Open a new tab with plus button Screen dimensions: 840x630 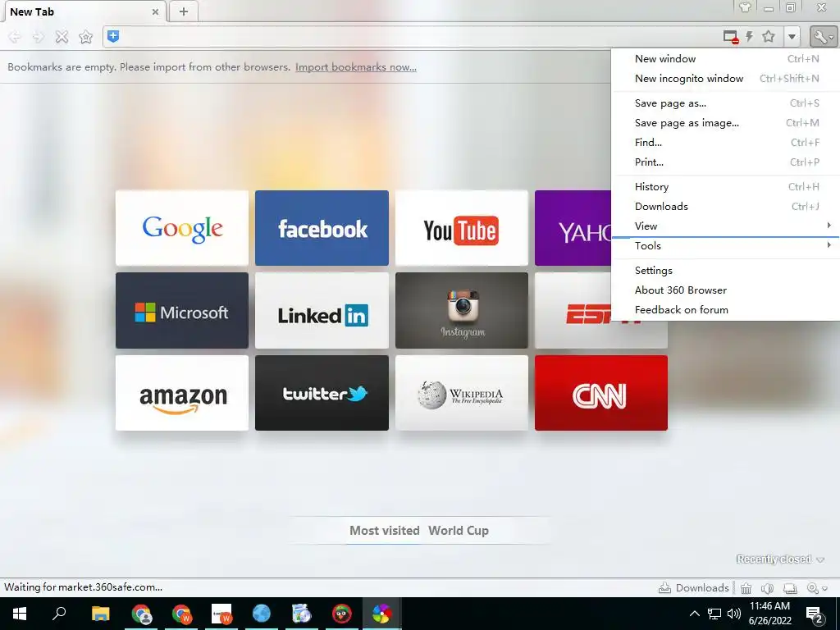coord(183,11)
